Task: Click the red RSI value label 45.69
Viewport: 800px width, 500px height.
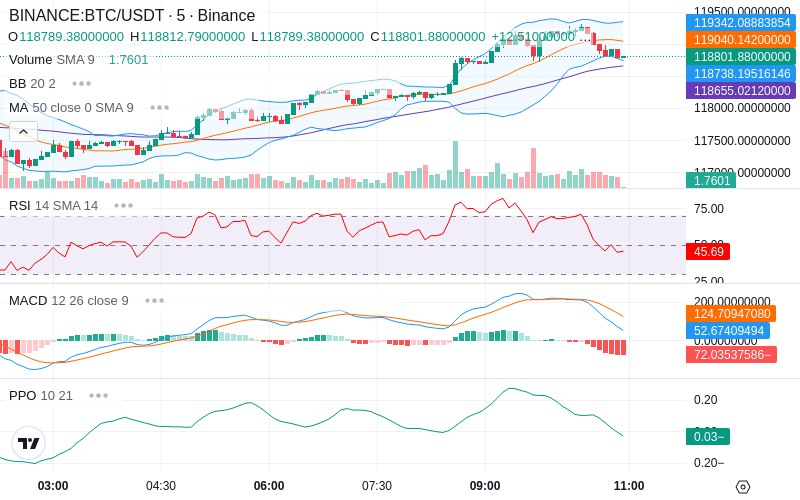Action: 708,252
